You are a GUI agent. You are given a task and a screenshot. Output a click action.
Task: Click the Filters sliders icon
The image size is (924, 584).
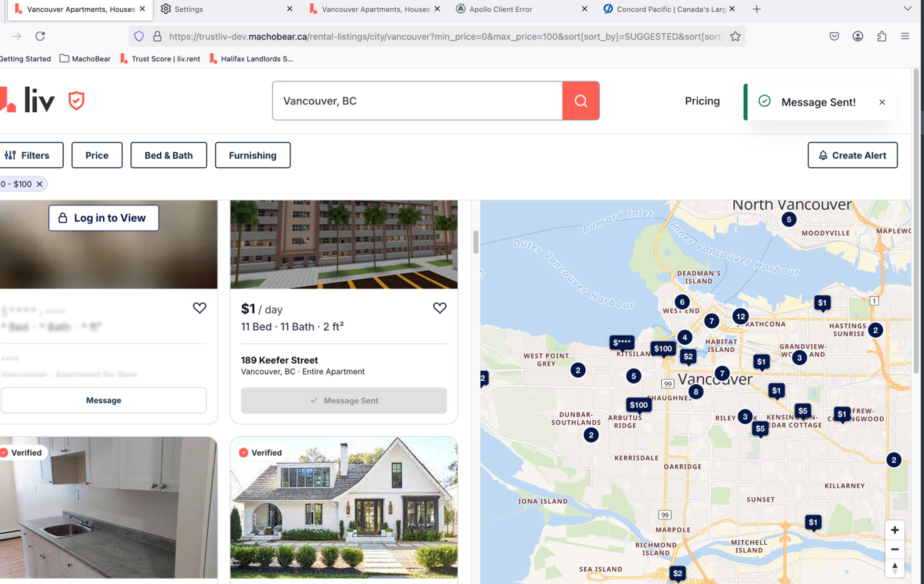(10, 155)
